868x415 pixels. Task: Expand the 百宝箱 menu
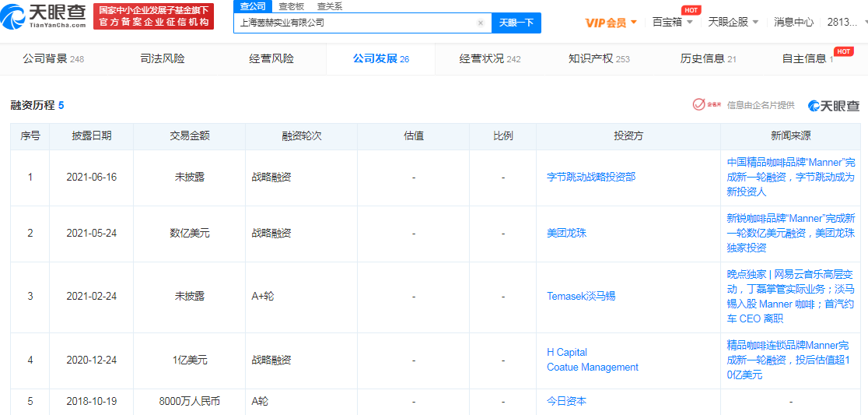coord(673,22)
